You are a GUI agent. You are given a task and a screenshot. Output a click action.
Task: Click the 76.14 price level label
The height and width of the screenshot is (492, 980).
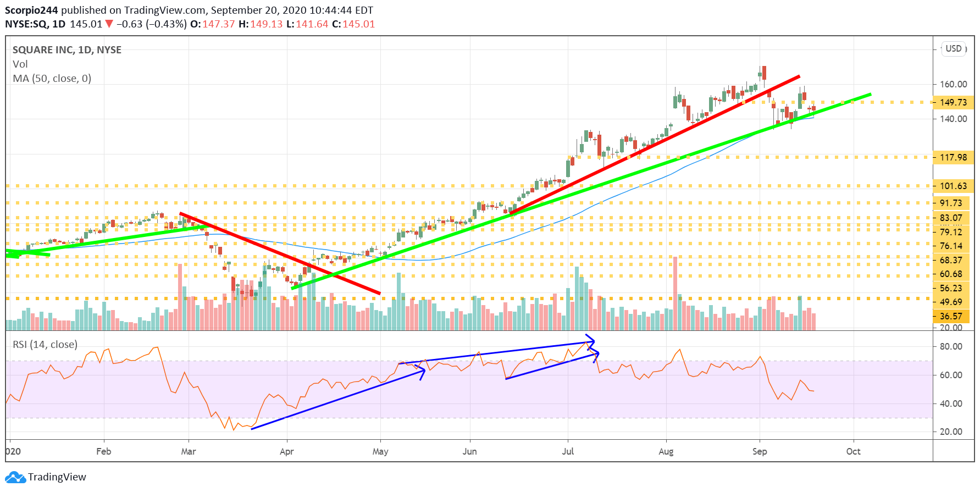coord(951,246)
